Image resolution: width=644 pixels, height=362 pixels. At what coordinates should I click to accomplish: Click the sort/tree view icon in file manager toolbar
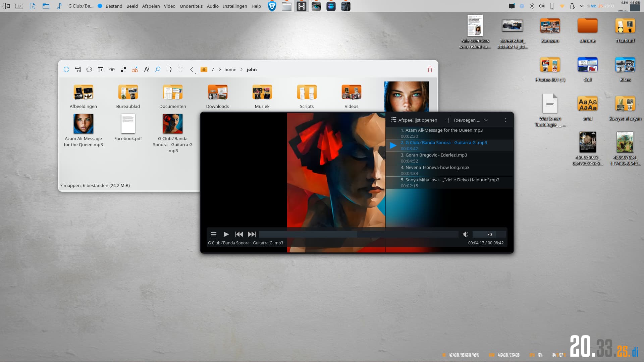pyautogui.click(x=78, y=69)
